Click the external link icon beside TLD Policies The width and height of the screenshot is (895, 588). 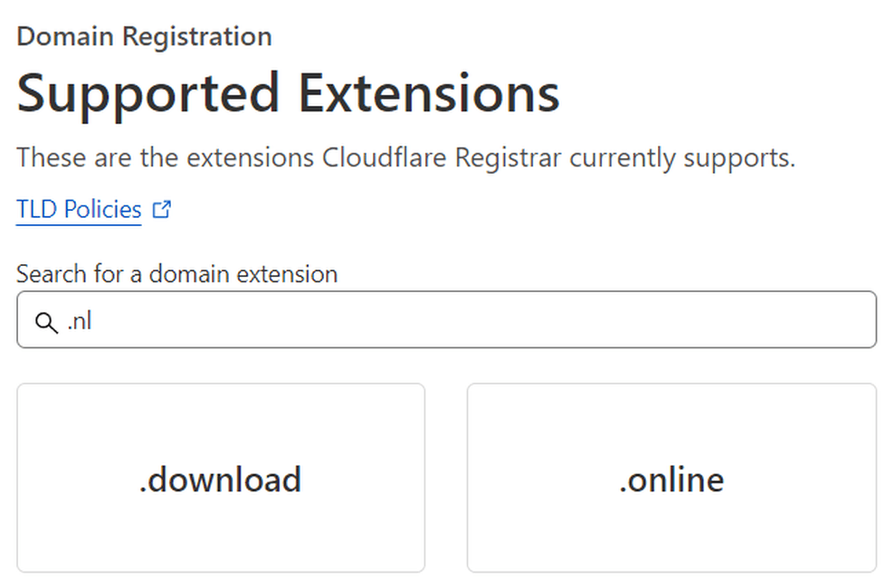click(162, 210)
